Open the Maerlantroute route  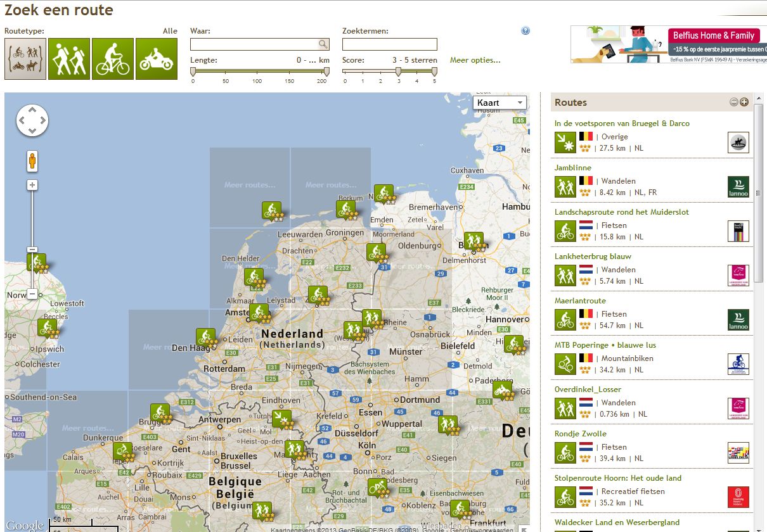[x=580, y=301]
